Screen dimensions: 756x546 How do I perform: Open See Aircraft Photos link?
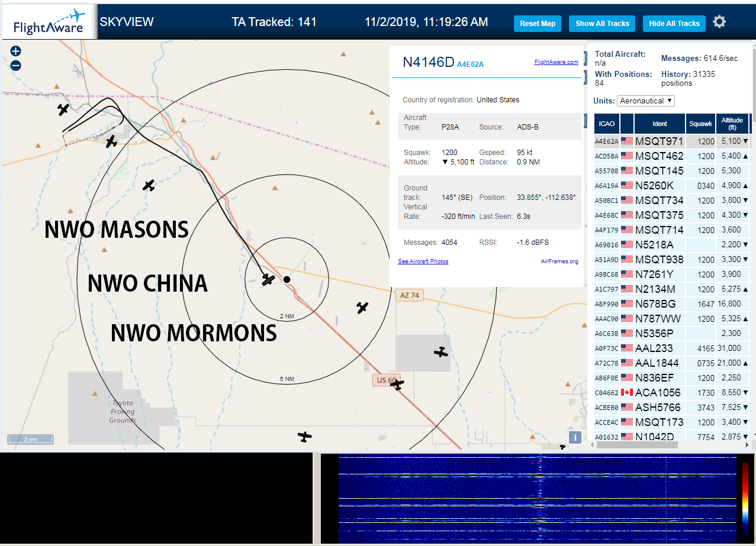coord(423,261)
